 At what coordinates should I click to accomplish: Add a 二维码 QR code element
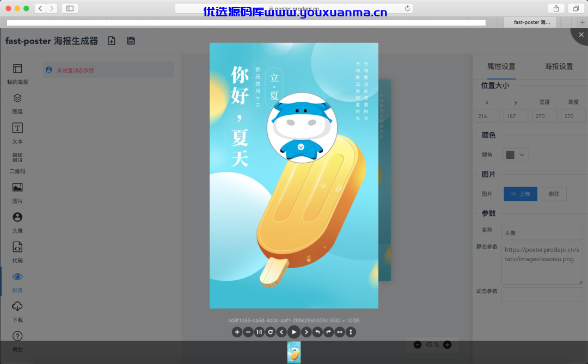click(17, 163)
